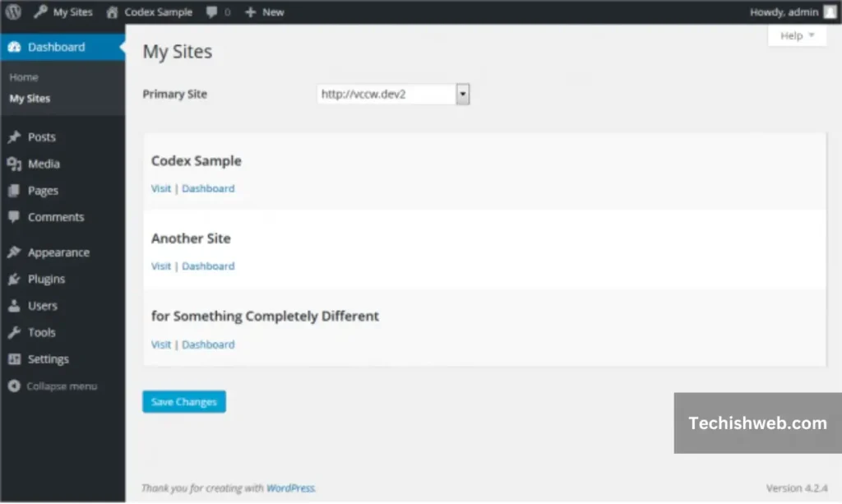Click the Pages icon in sidebar
The image size is (842, 504).
click(x=15, y=191)
